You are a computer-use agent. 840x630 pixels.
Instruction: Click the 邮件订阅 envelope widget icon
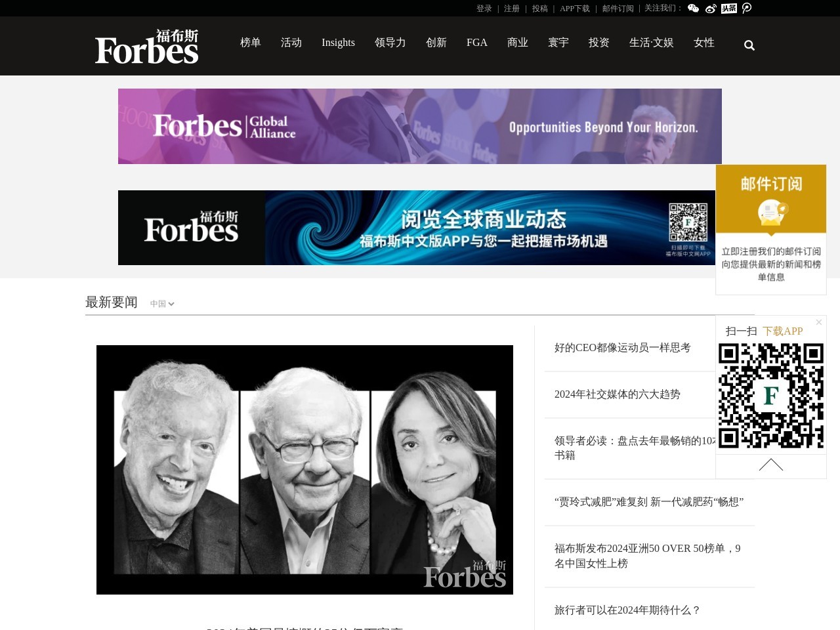click(771, 213)
